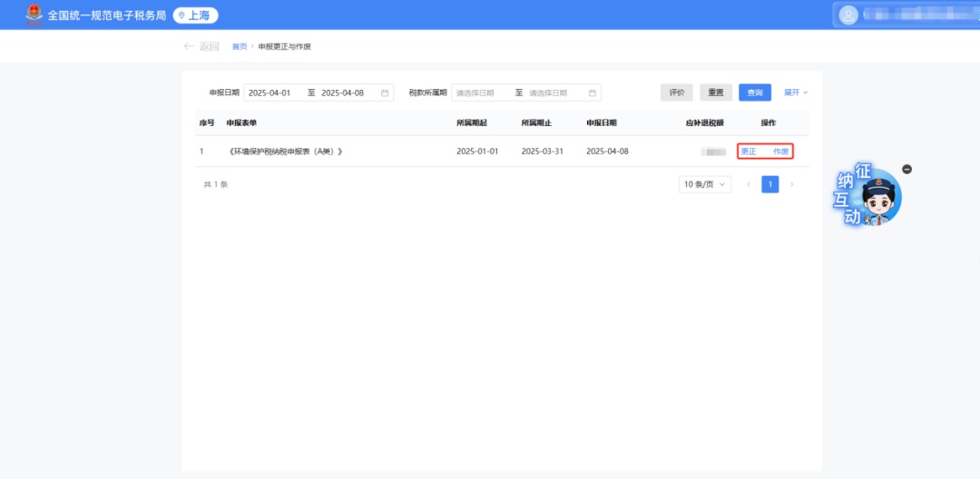This screenshot has width=980, height=479.
Task: Click the 申报表单 column header
Action: pyautogui.click(x=241, y=123)
